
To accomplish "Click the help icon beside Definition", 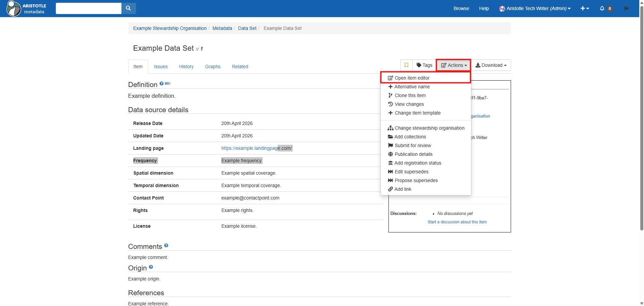I will [162, 84].
